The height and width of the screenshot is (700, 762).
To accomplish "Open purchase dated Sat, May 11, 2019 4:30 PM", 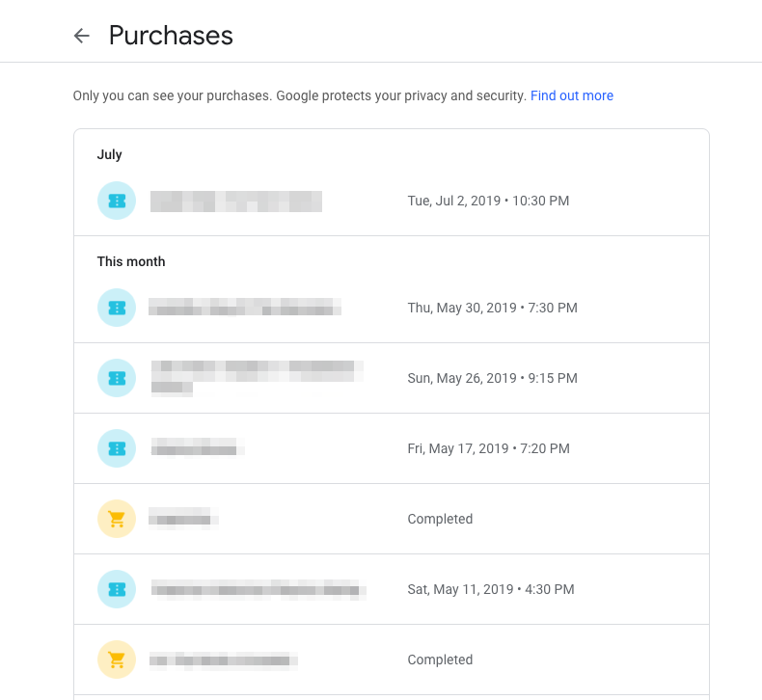I will [392, 589].
